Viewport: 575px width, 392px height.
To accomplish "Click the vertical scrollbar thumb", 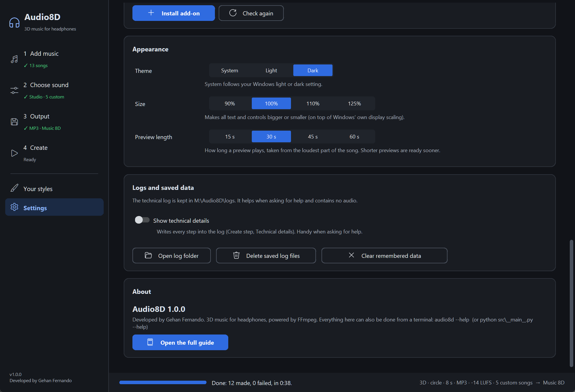I will pos(571,303).
